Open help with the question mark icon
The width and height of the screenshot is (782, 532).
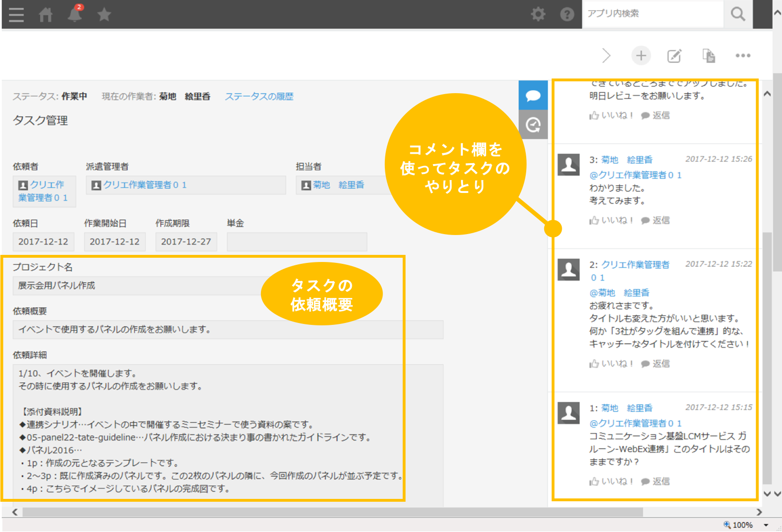pyautogui.click(x=566, y=14)
